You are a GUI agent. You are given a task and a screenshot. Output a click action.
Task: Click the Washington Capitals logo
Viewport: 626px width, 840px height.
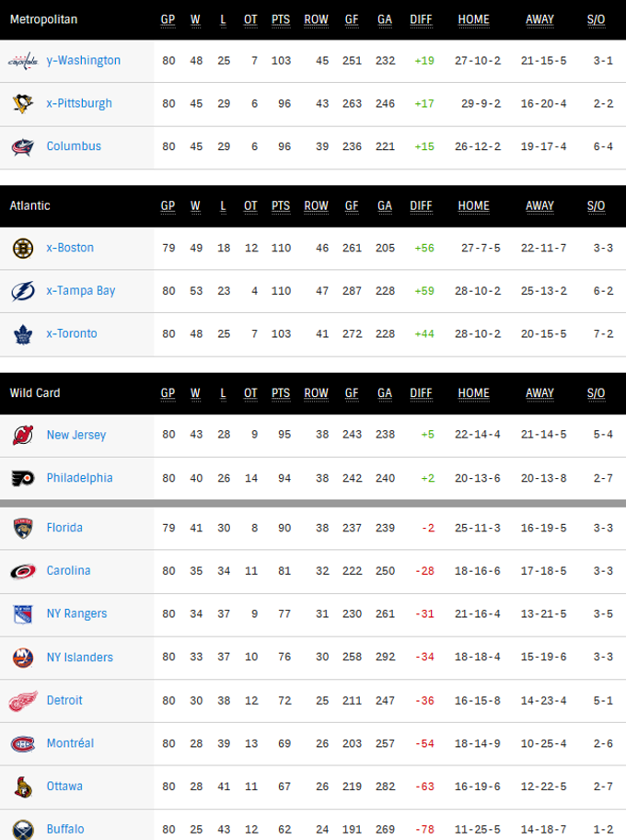(x=23, y=61)
